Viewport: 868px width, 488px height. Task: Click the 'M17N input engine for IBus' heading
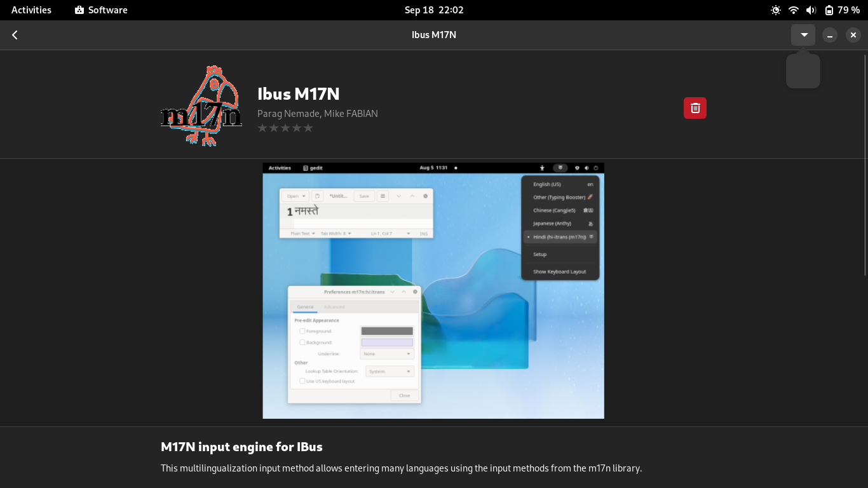(x=241, y=447)
